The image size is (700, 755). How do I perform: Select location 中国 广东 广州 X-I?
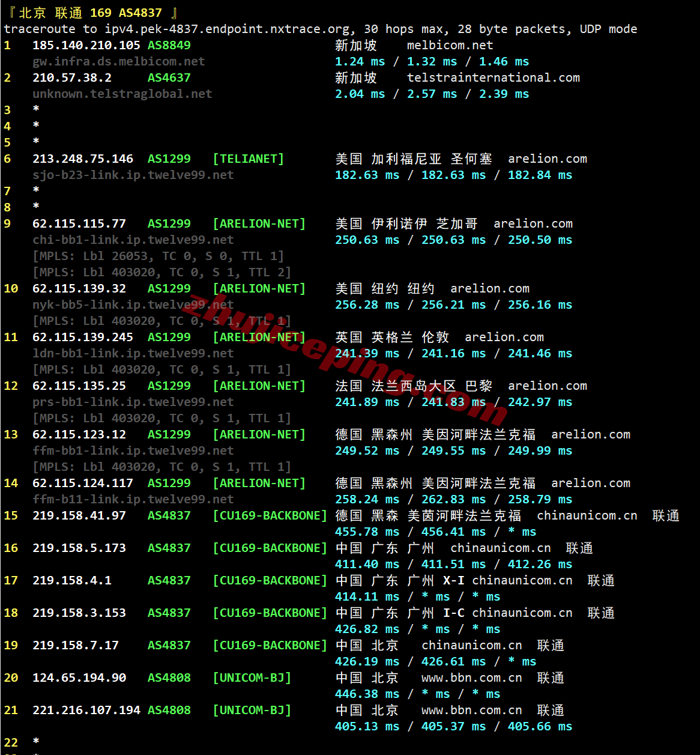coord(400,580)
